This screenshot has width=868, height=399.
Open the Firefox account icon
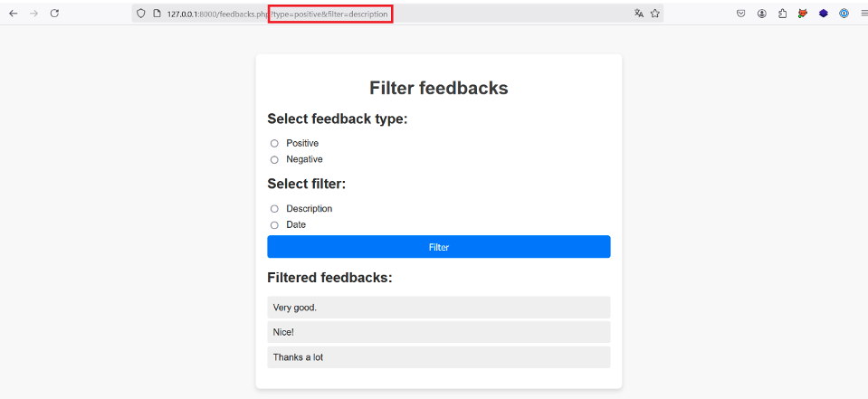[762, 14]
